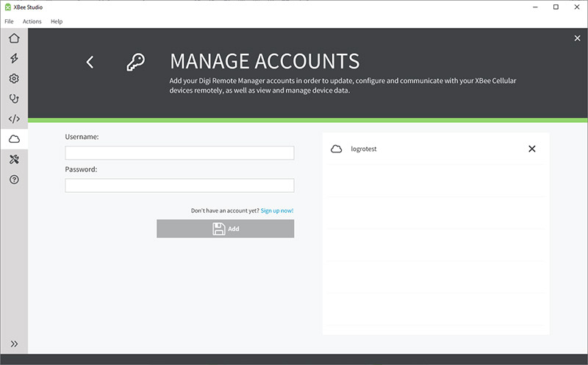Open the code brackets sidebar icon
Image resolution: width=588 pixels, height=365 pixels.
14,118
